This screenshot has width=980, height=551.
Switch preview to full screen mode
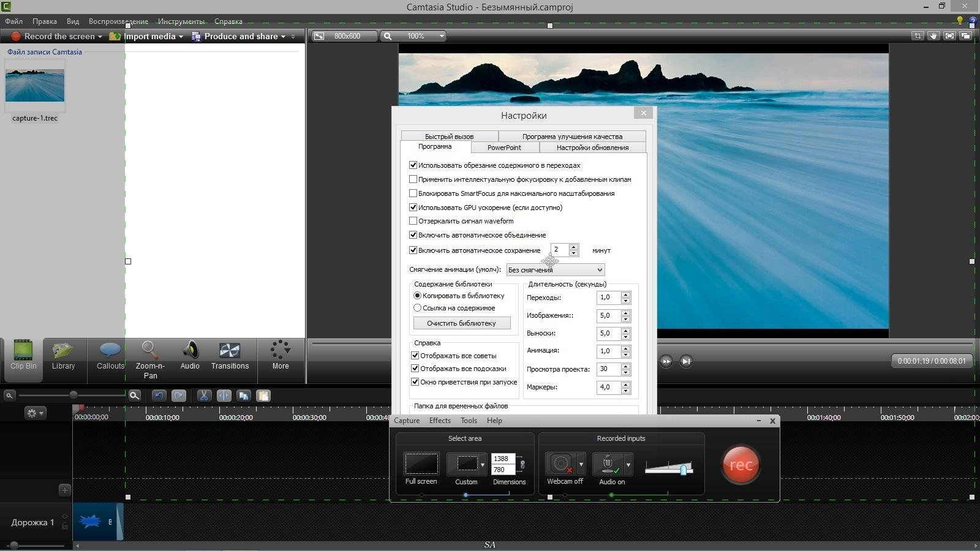[x=949, y=36]
